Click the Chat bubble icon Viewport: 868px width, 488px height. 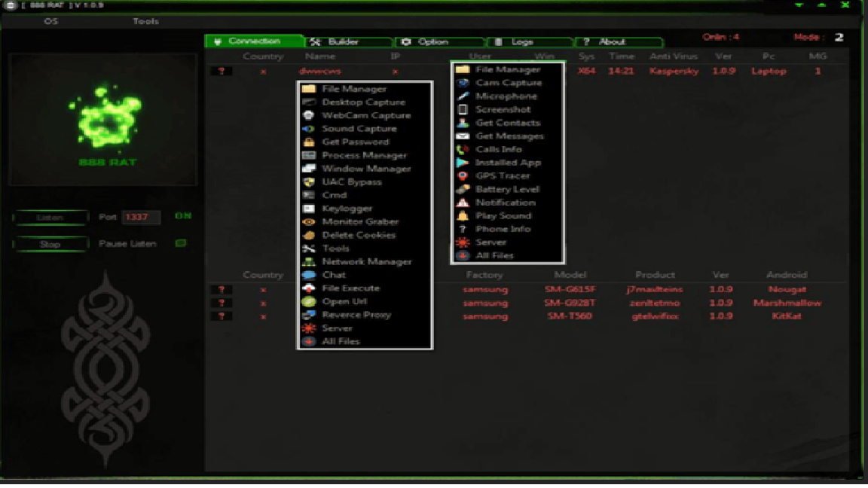[308, 275]
